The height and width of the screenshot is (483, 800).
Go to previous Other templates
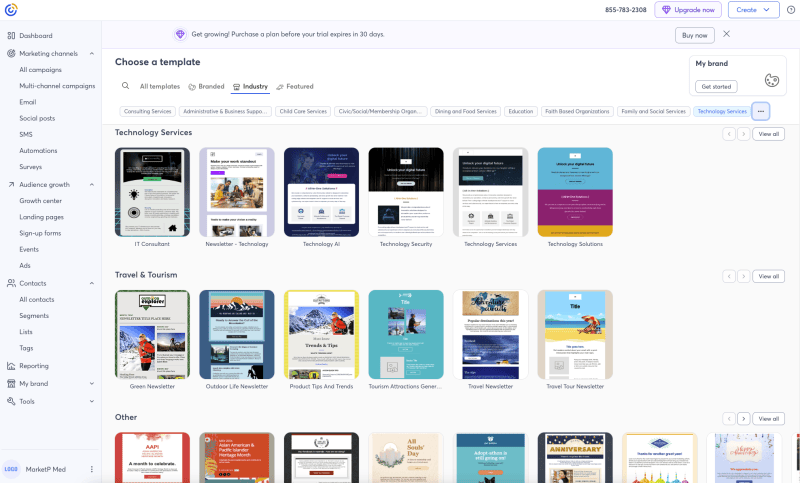point(729,419)
